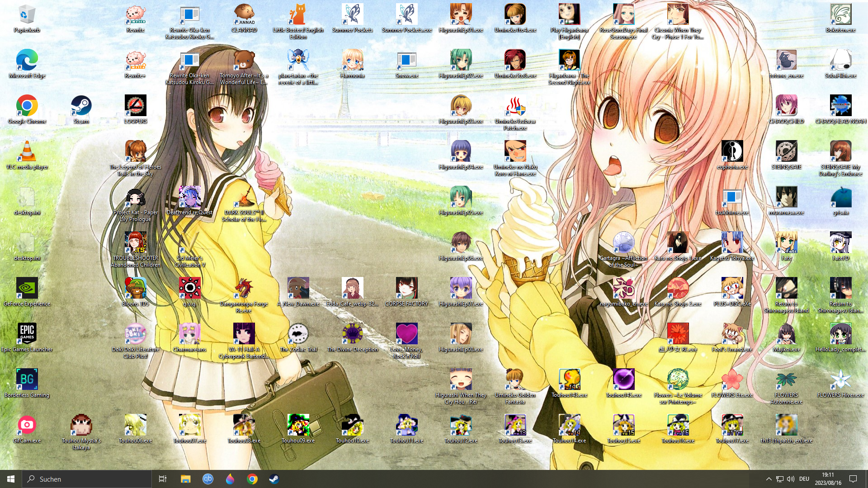Switch DEU keyboard input language

point(804,479)
